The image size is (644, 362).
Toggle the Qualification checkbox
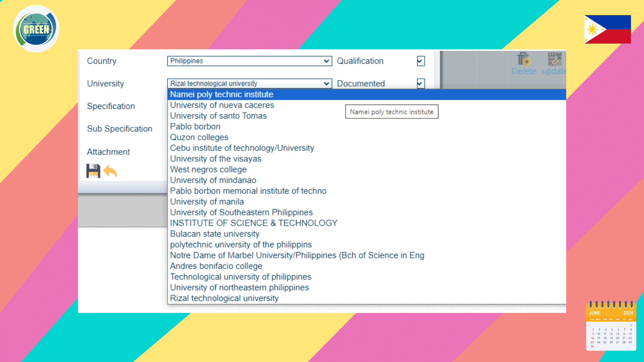click(421, 61)
